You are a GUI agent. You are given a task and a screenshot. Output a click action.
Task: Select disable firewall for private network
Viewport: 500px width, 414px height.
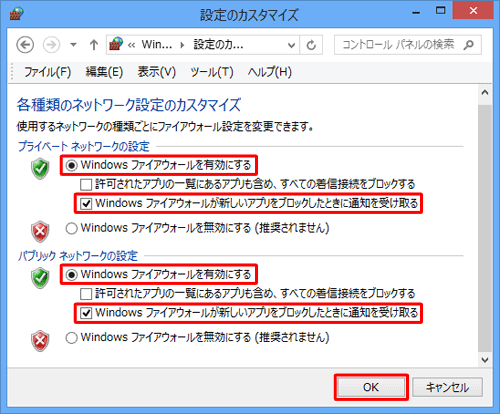click(71, 229)
